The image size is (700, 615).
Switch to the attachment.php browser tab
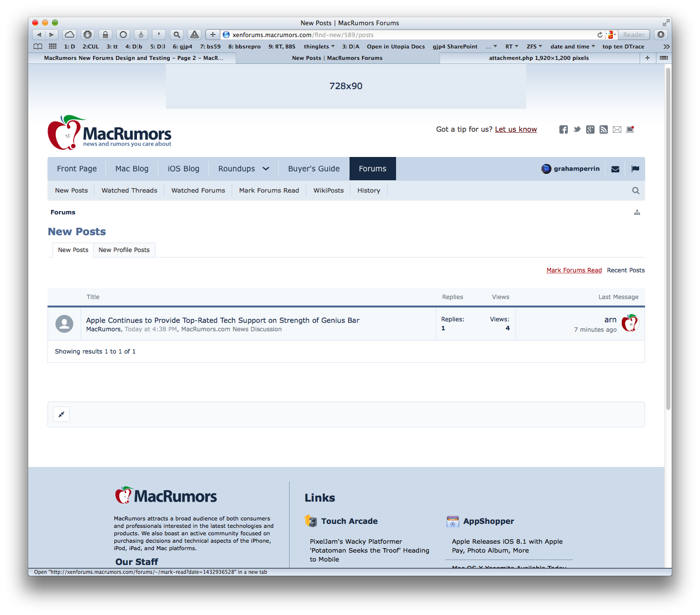(x=539, y=58)
